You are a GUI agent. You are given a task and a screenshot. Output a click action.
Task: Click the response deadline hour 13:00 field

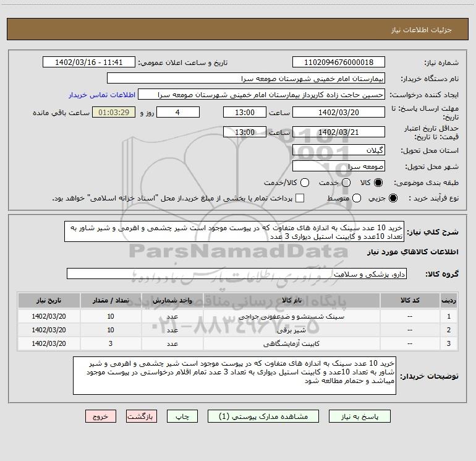(x=245, y=112)
